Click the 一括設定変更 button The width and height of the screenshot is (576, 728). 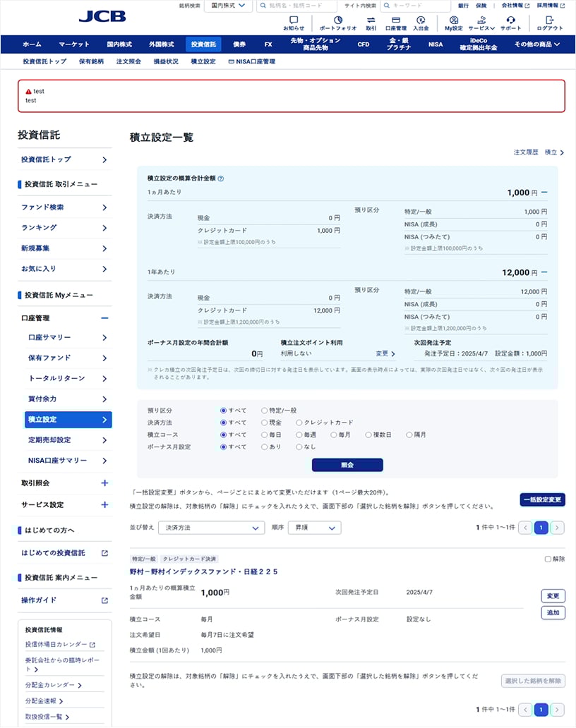tap(542, 498)
